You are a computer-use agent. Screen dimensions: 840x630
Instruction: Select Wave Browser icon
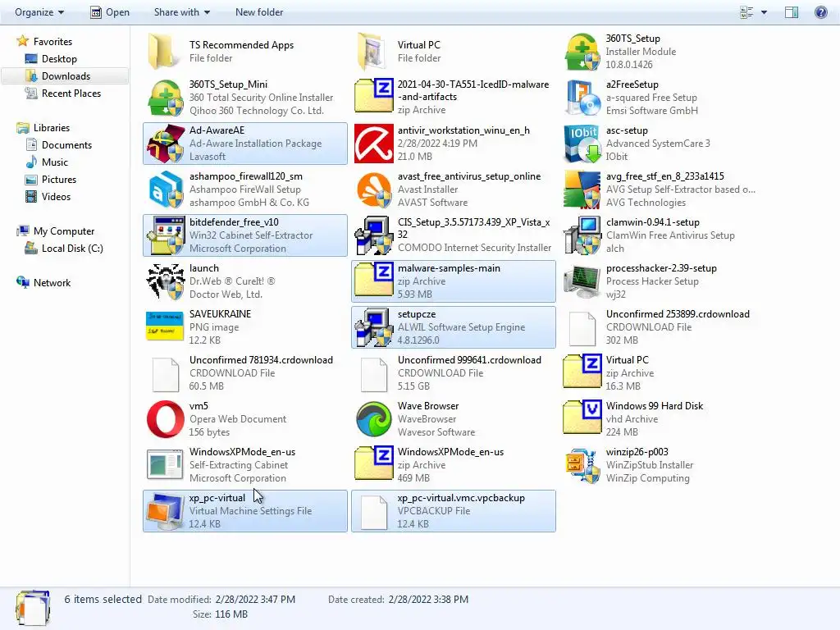374,419
